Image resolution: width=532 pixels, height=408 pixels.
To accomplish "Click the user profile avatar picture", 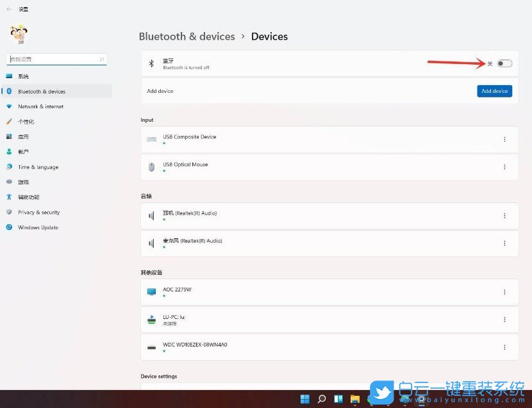I will pyautogui.click(x=18, y=35).
